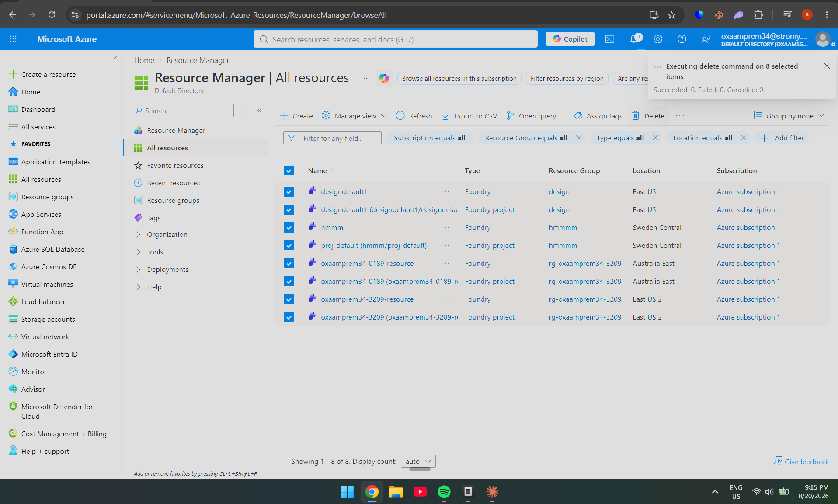838x504 pixels.
Task: Open the design resource group link
Action: 559,191
